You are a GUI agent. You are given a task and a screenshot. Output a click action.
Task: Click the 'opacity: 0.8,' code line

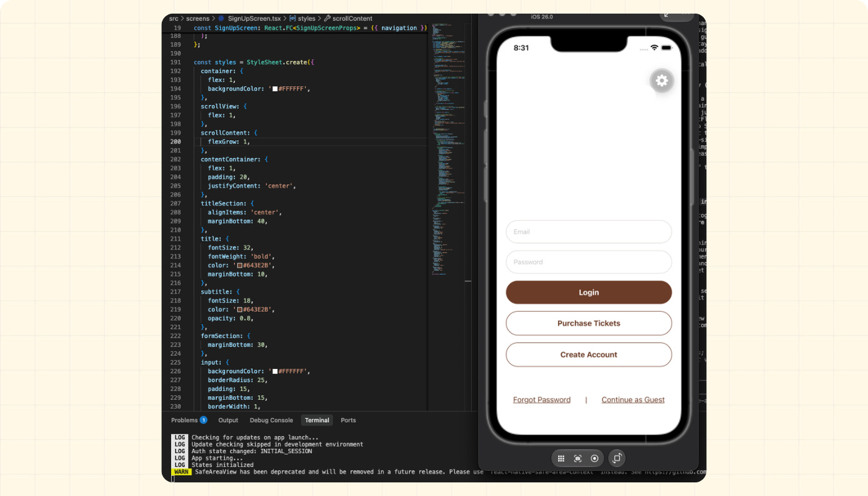231,318
